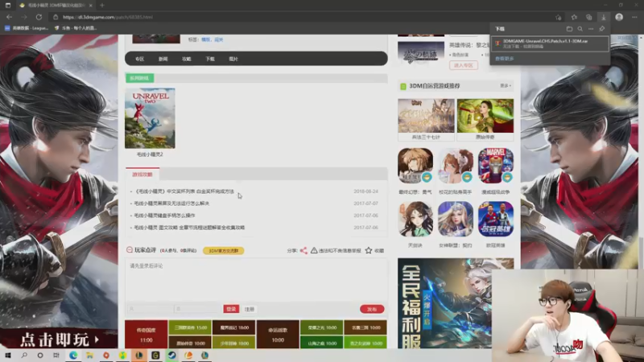Viewport: 644px width, 362px height.
Task: Open the 原始传奇 green game banner
Action: coord(485,116)
